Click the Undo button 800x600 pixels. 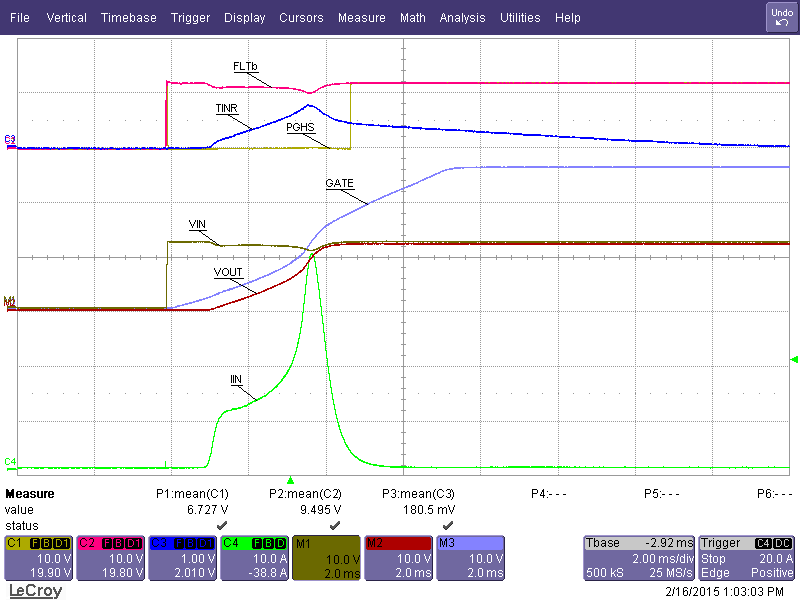point(781,16)
